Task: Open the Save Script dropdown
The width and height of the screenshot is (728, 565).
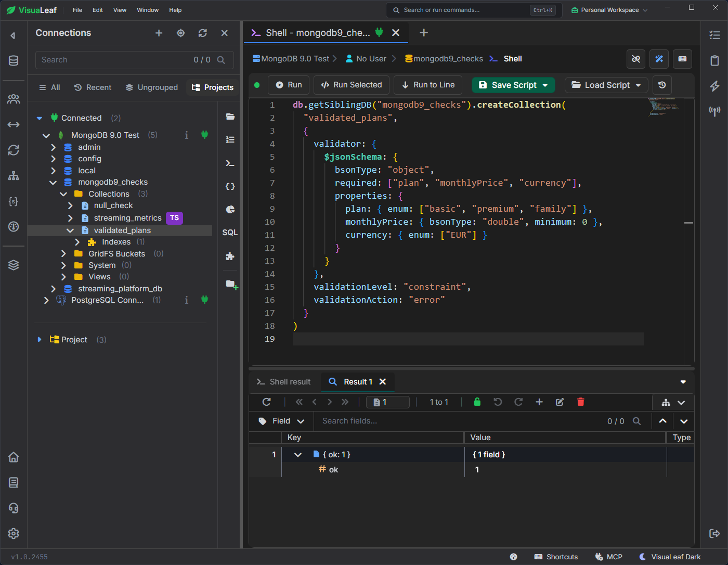Action: tap(545, 85)
